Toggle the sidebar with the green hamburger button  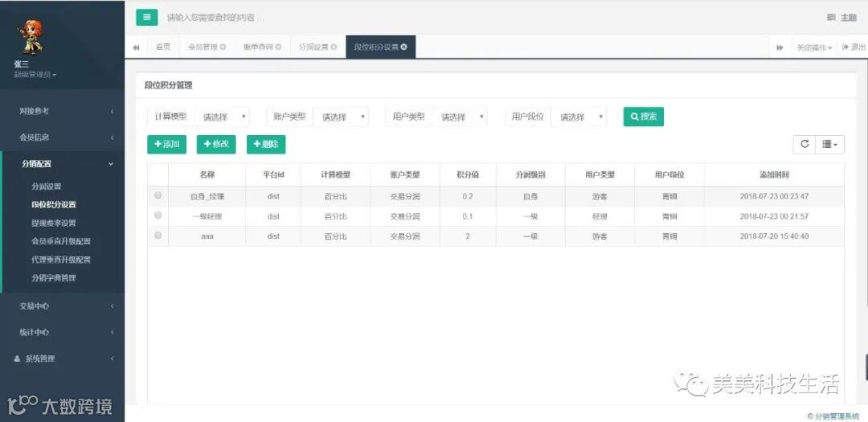[147, 17]
